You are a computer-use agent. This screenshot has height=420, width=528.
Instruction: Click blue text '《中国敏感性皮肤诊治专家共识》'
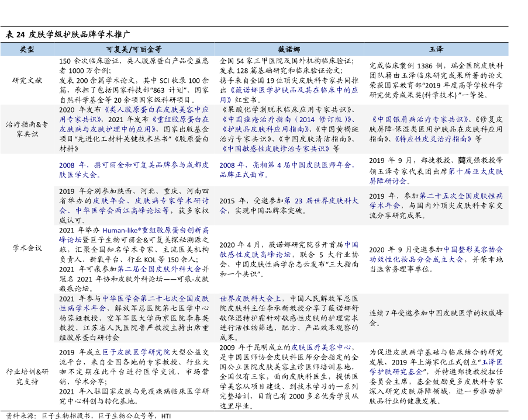pyautogui.click(x=275, y=149)
